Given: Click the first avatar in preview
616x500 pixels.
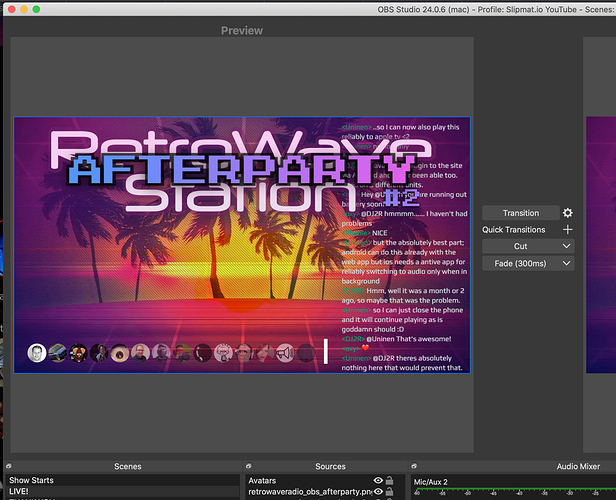Looking at the screenshot, I should [37, 353].
